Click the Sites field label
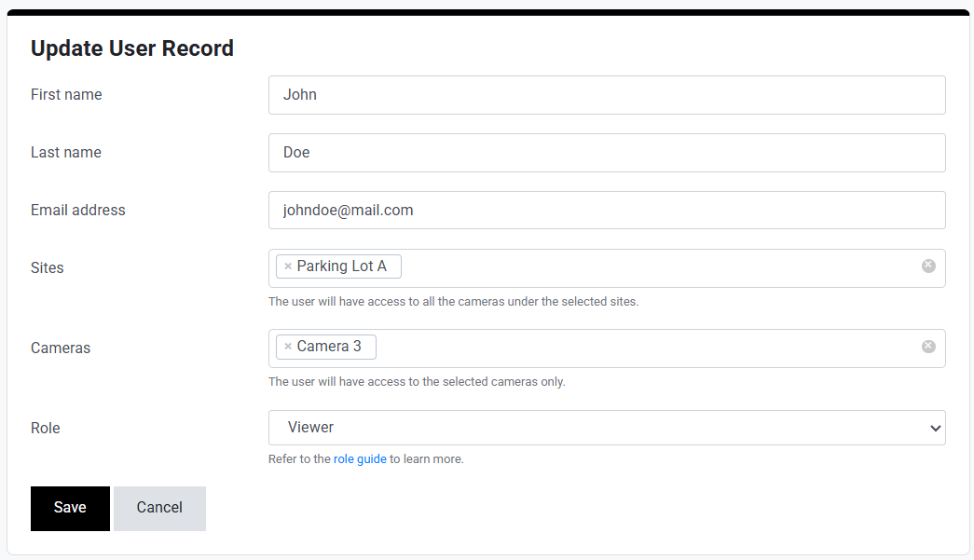This screenshot has height=560, width=974. pos(48,268)
